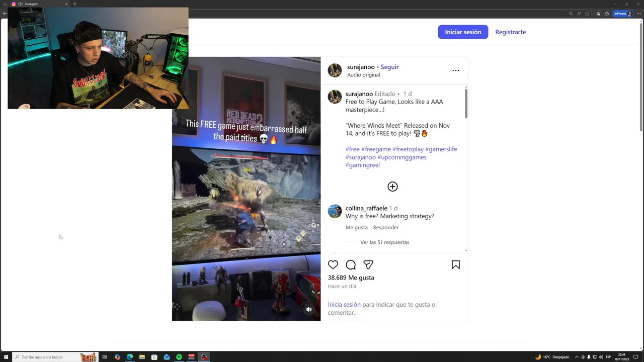
Task: Close the Instagram tab
Action: pos(66,4)
